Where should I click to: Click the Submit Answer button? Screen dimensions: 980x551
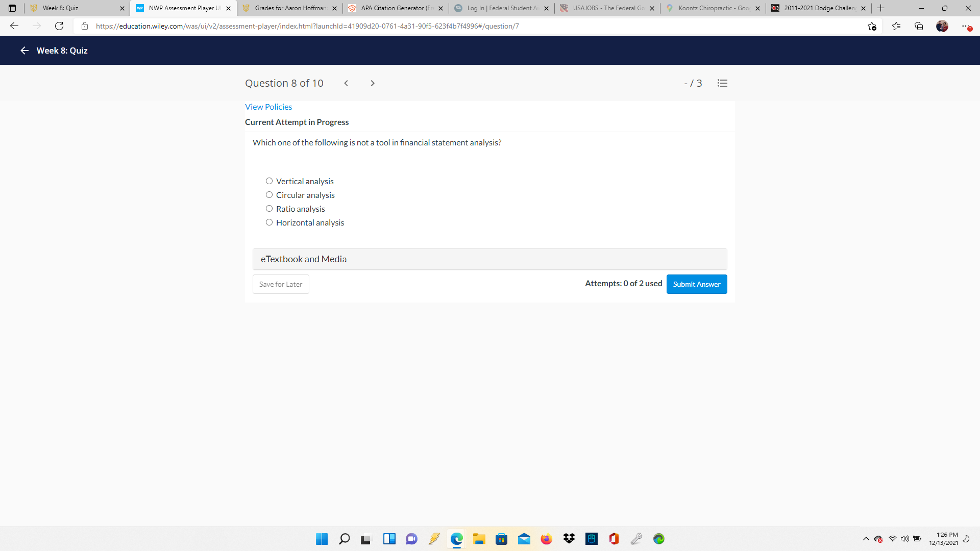tap(696, 284)
